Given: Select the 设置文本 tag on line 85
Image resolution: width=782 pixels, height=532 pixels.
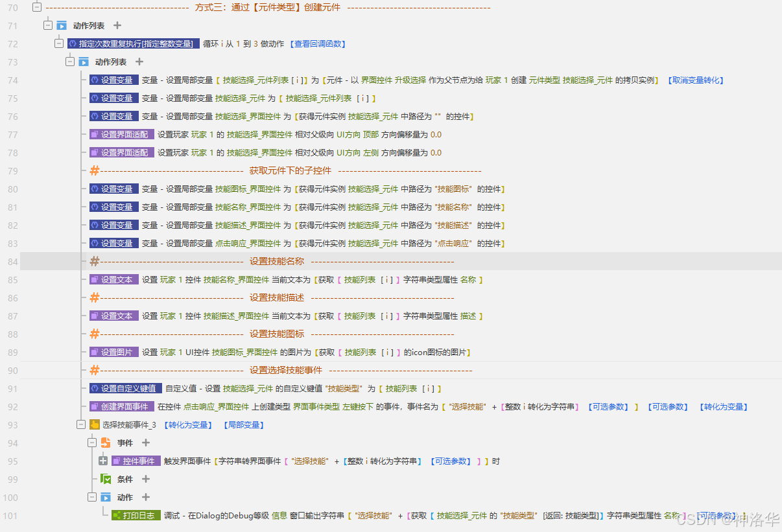Looking at the screenshot, I should [114, 279].
